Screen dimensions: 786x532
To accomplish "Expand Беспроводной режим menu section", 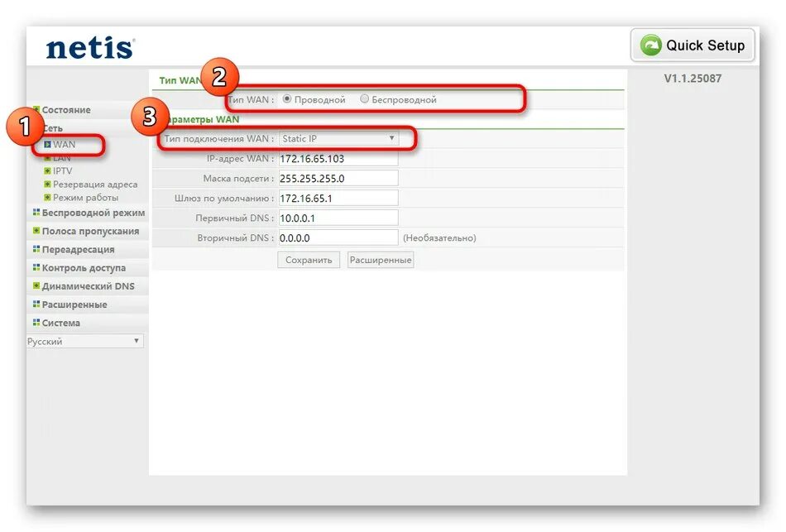I will pos(93,213).
